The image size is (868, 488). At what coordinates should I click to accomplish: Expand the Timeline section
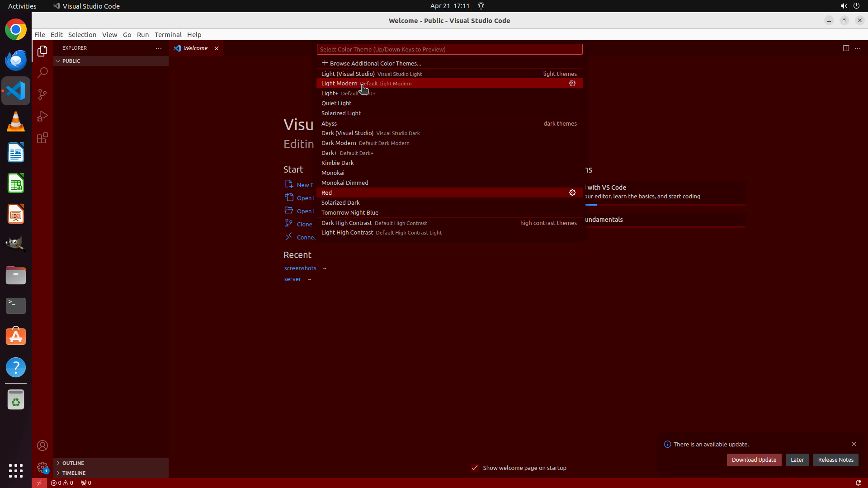pos(74,473)
